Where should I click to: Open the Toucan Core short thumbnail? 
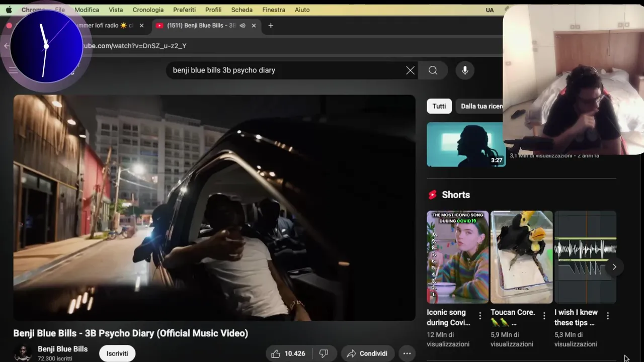[521, 257]
